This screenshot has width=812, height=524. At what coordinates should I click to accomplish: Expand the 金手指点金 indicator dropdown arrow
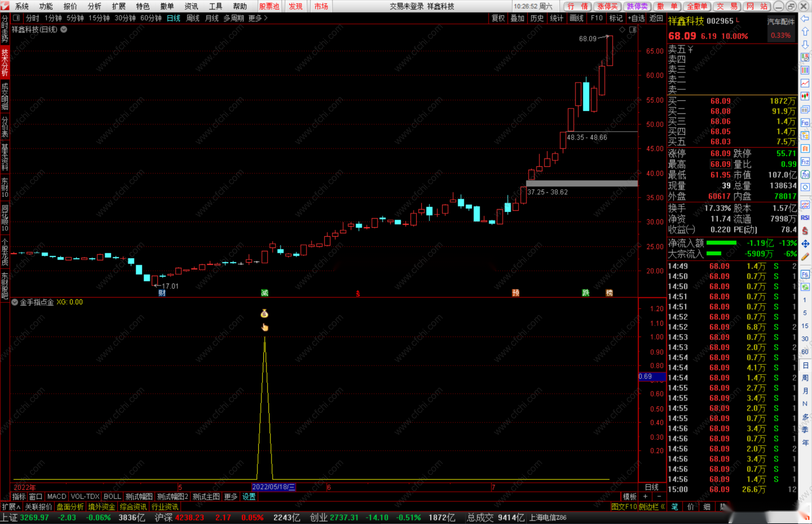[x=15, y=302]
